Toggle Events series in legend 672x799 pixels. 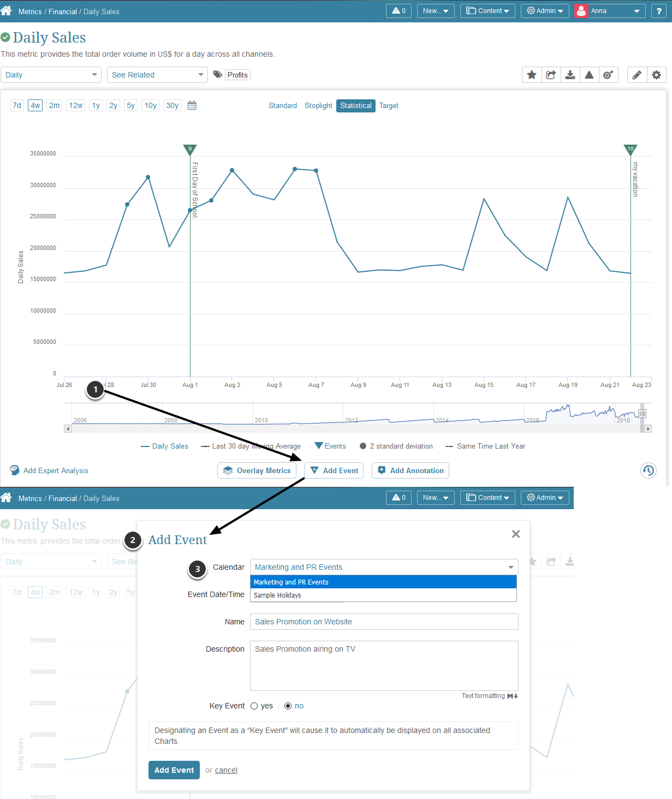(330, 446)
